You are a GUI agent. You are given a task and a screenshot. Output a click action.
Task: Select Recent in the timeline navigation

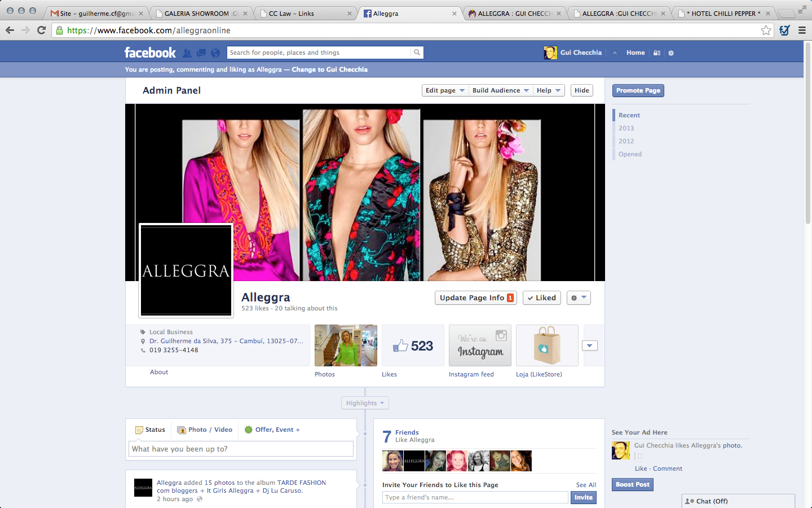(629, 115)
